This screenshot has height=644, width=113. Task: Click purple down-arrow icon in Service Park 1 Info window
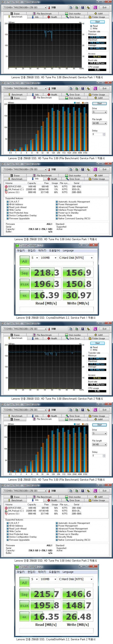95,170
